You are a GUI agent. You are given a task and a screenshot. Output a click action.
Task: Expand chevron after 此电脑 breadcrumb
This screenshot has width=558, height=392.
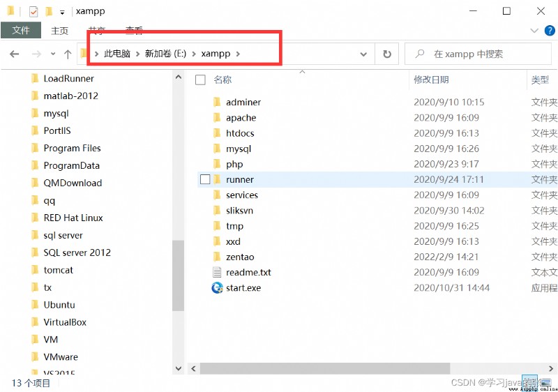pyautogui.click(x=137, y=54)
